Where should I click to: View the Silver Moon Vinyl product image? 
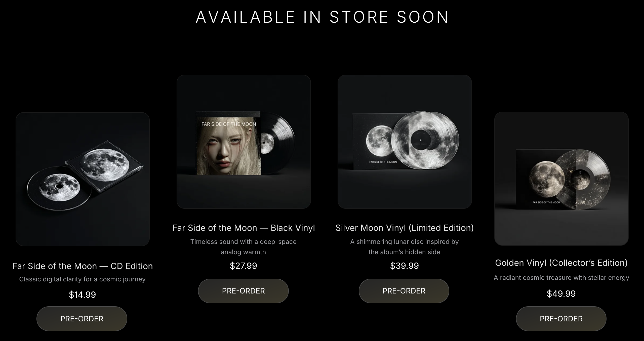(x=405, y=142)
